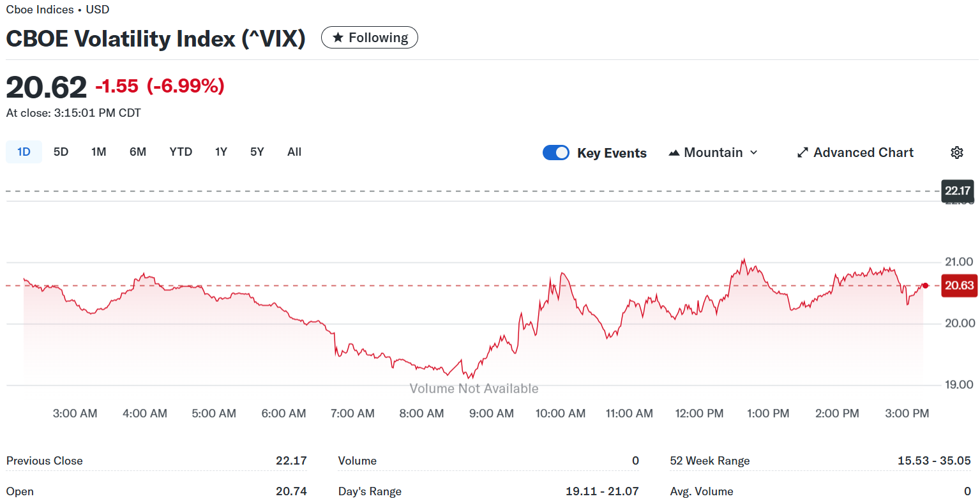Click the (-6.99%) percent change
Screen dimensions: 980x501
pyautogui.click(x=186, y=86)
